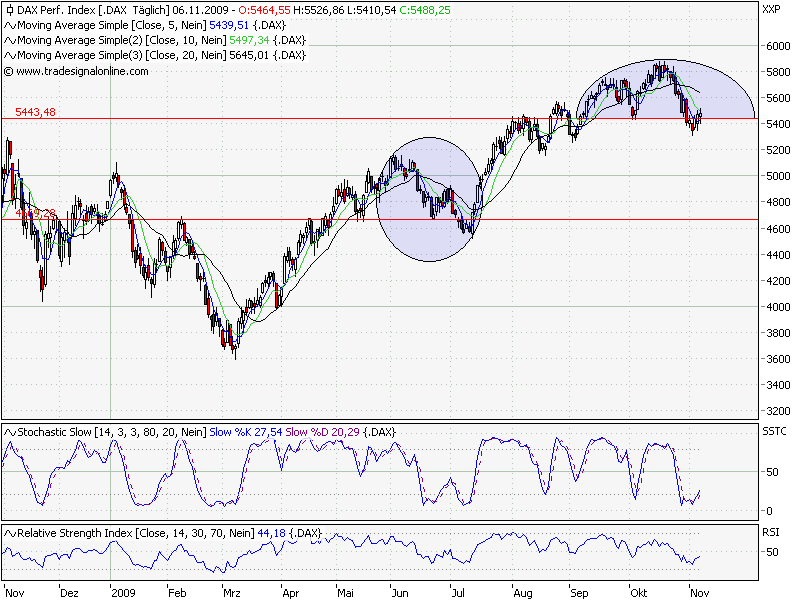
Task: Click the 10-day average value 5497,34
Action: pyautogui.click(x=249, y=40)
